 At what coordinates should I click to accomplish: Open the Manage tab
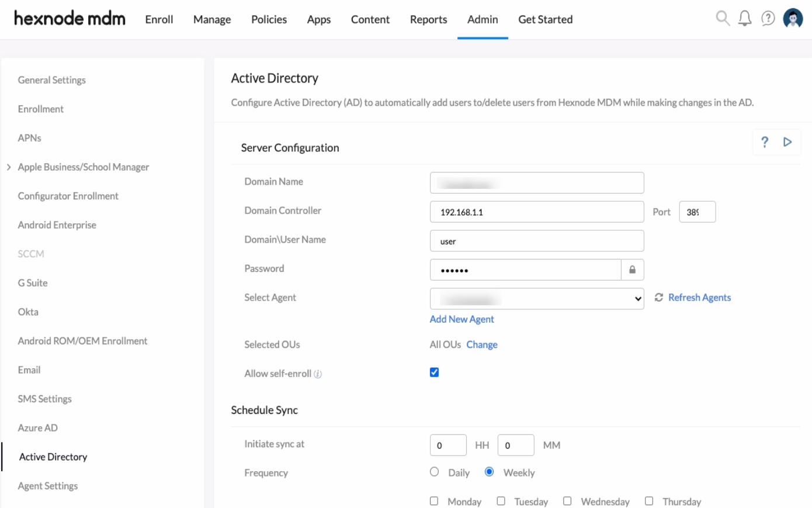[x=212, y=19]
